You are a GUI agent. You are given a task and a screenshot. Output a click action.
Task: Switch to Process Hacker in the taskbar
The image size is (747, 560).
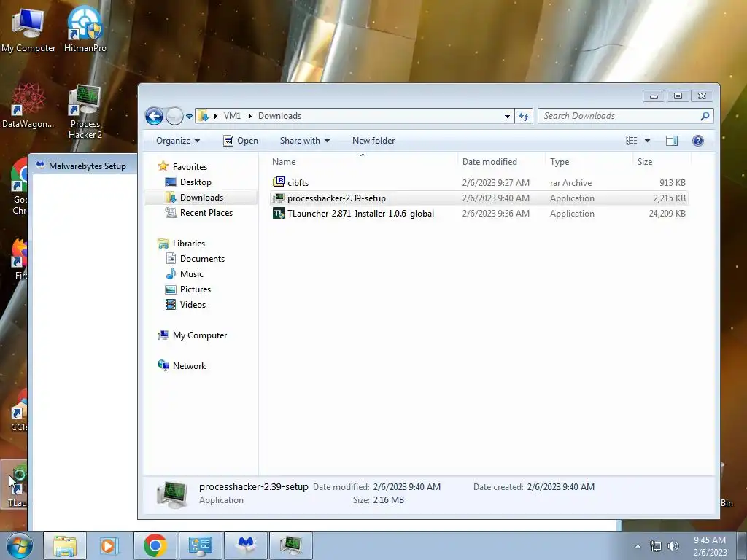(x=291, y=545)
